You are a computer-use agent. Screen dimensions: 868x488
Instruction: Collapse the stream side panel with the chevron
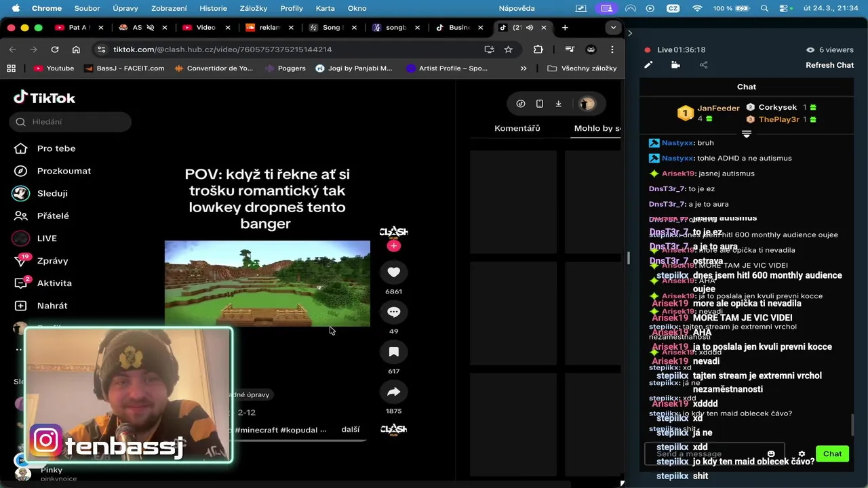click(x=630, y=33)
